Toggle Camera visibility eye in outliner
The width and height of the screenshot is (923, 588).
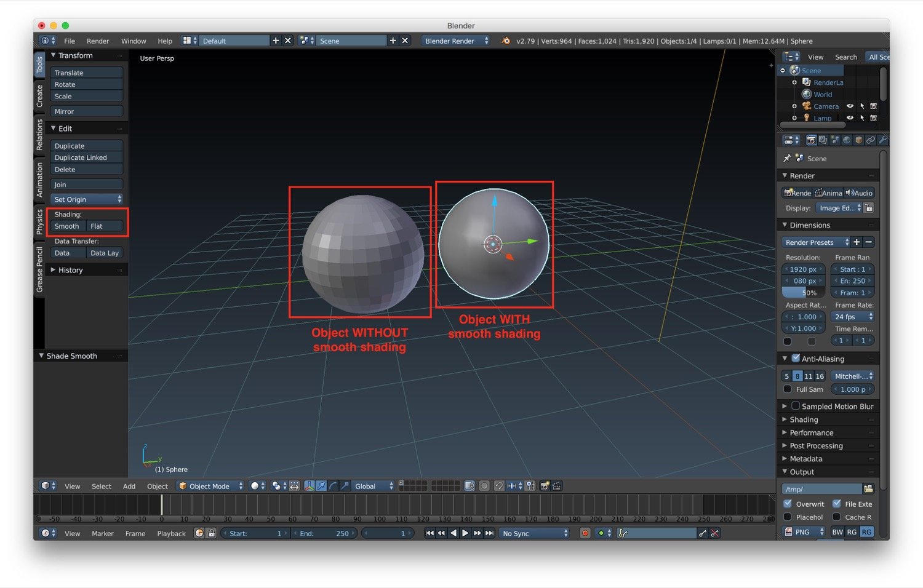click(x=850, y=106)
